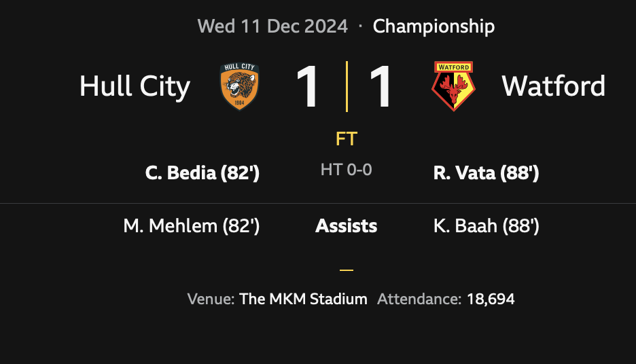Click the attendance figure 18,694
This screenshot has width=636, height=364.
[491, 299]
